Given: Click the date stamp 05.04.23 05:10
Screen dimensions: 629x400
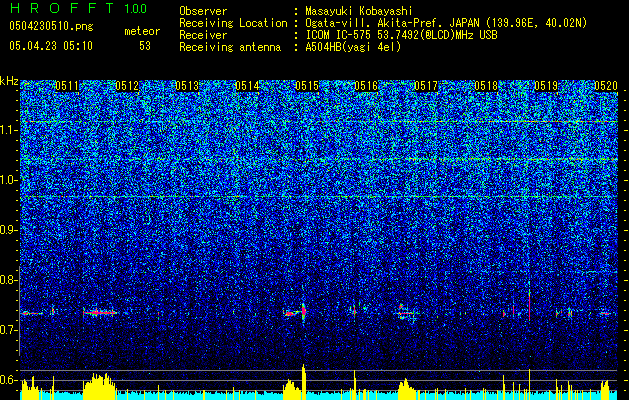Looking at the screenshot, I should click(51, 46).
